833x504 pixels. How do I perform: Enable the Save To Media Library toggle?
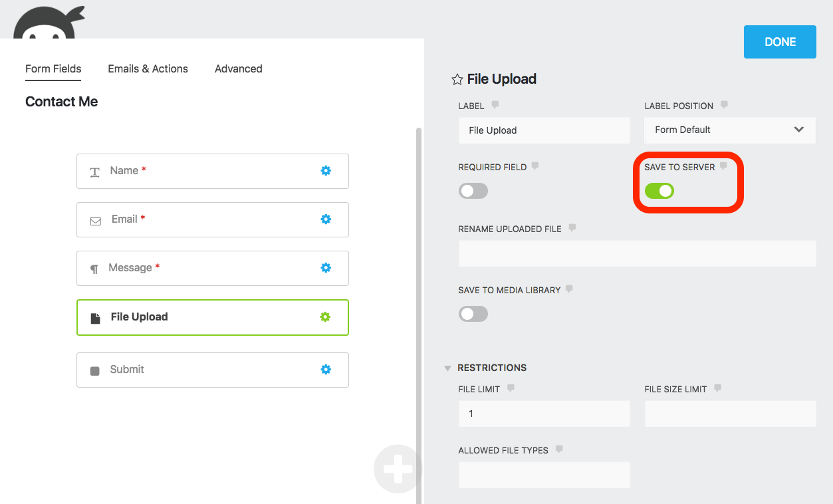click(473, 313)
